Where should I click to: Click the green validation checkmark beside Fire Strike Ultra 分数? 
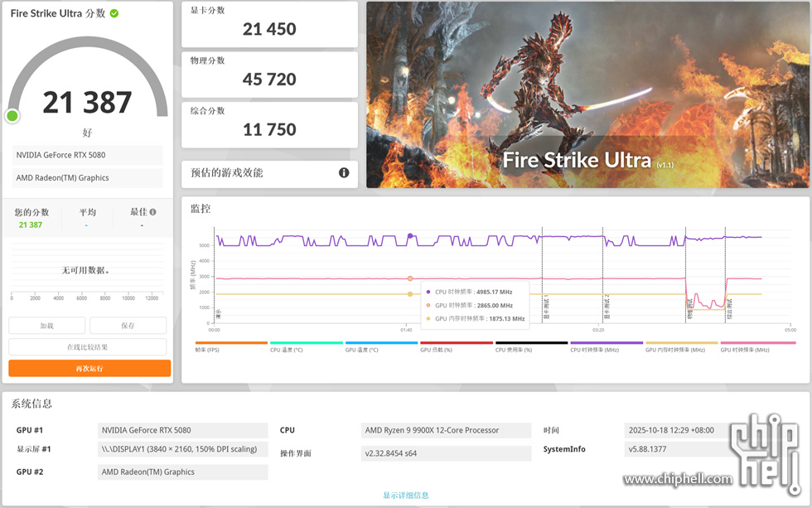pyautogui.click(x=114, y=13)
